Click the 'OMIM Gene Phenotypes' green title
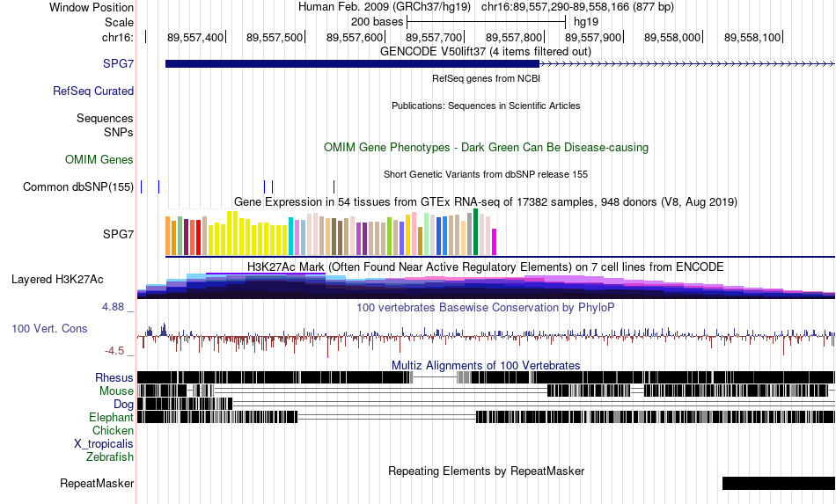 (x=486, y=148)
